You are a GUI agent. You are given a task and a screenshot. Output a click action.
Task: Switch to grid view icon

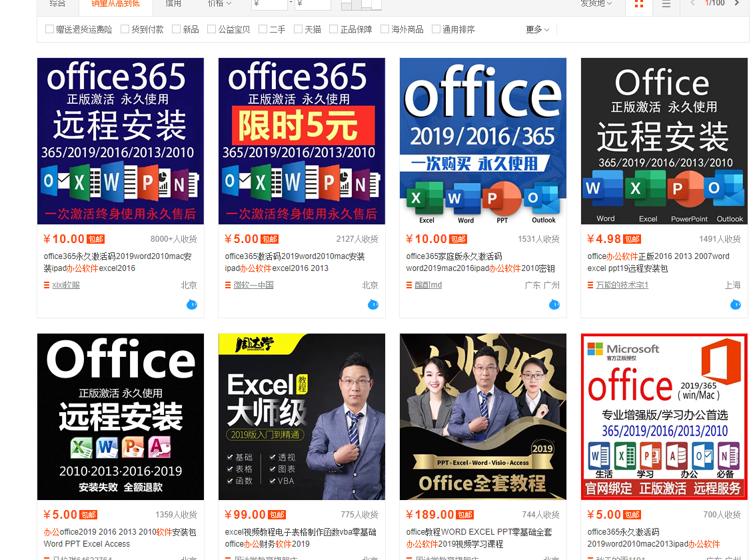point(639,3)
